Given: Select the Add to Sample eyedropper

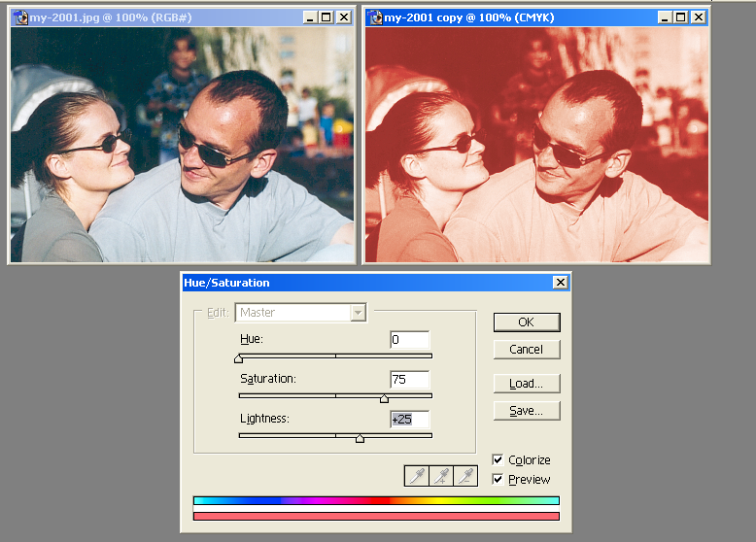Looking at the screenshot, I should click(x=443, y=476).
